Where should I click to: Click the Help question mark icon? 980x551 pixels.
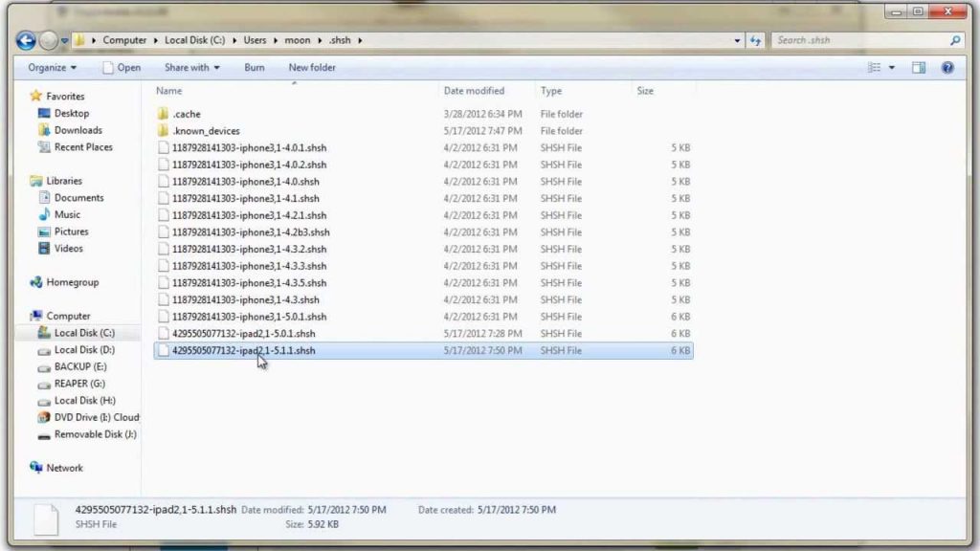pyautogui.click(x=947, y=68)
